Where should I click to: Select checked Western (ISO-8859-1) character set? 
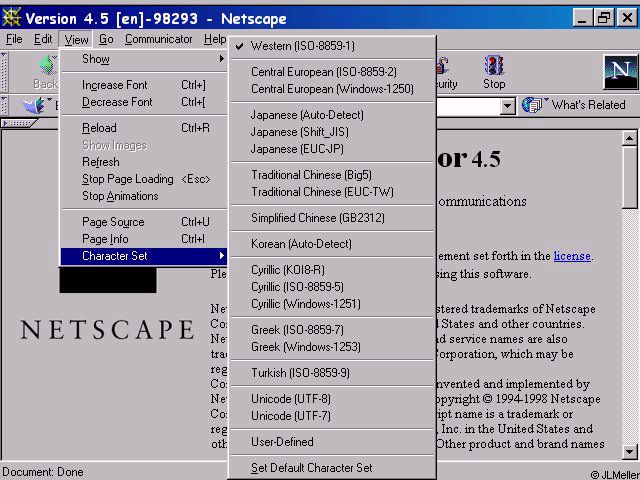333,46
